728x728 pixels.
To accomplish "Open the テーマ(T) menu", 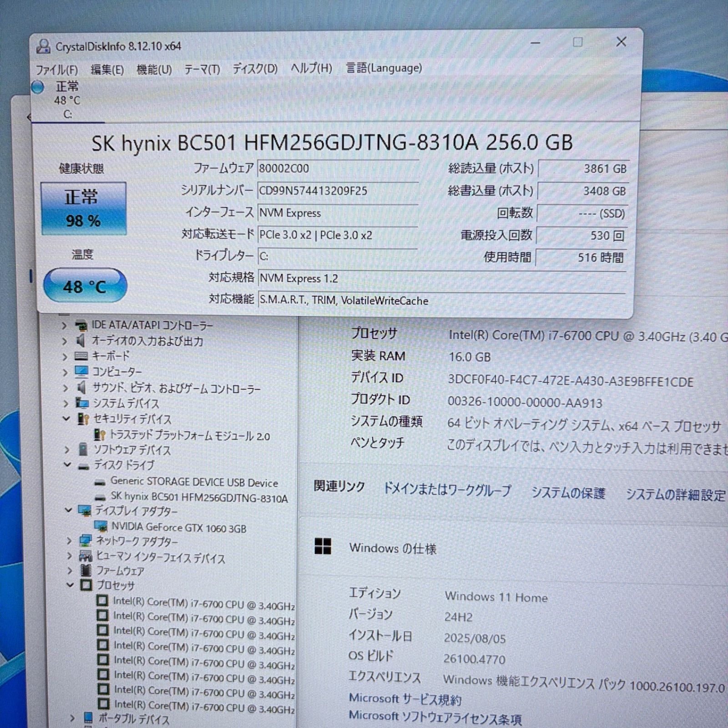I will 202,69.
